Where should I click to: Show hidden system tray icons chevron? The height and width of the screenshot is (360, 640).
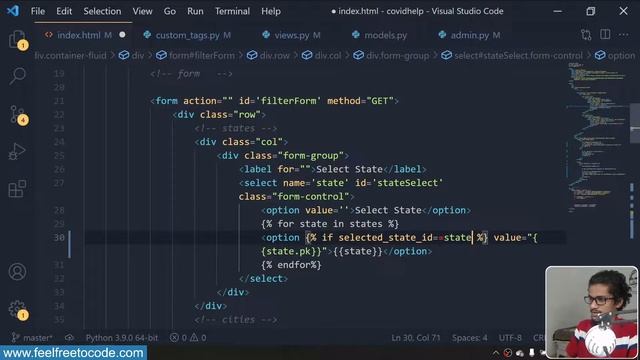(x=496, y=353)
